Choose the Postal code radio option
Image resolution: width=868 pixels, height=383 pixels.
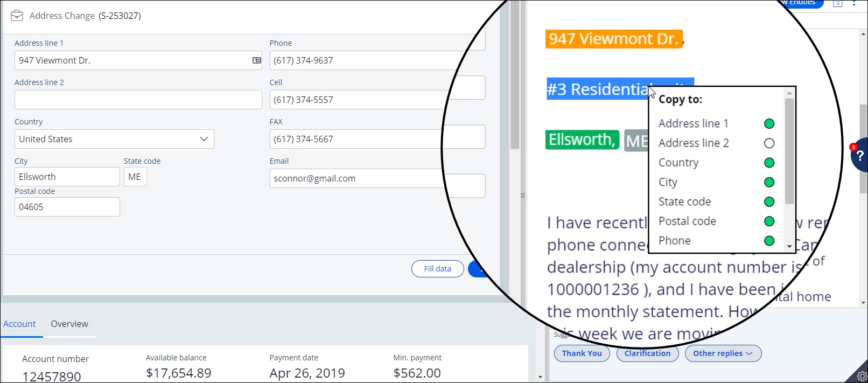[x=769, y=221]
